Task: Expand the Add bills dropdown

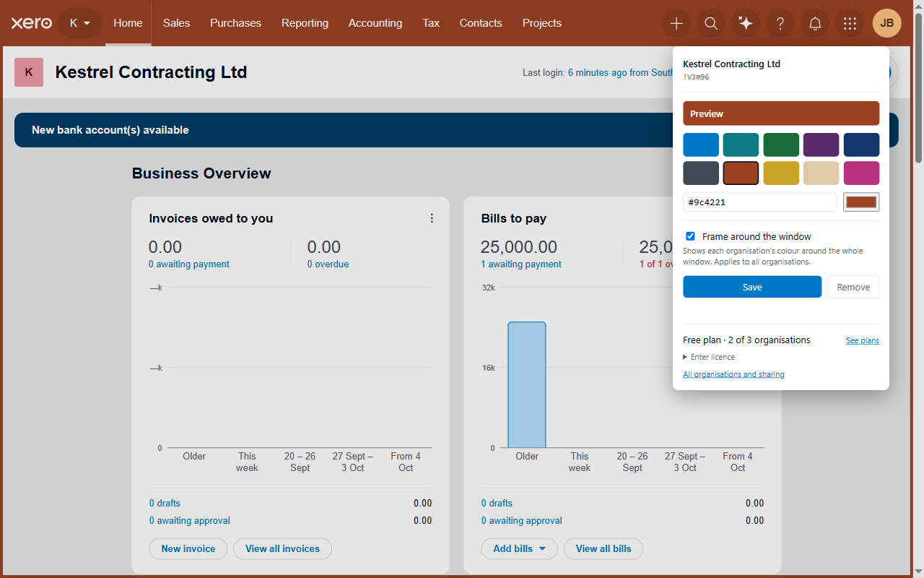Action: 520,548
